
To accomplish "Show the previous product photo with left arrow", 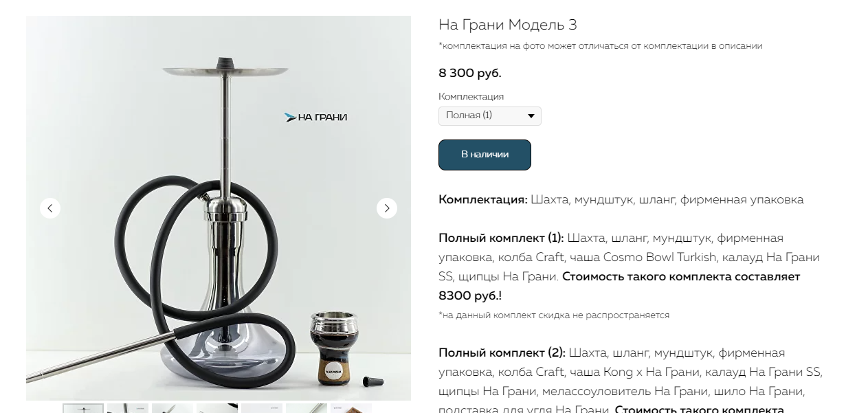I will (x=50, y=208).
